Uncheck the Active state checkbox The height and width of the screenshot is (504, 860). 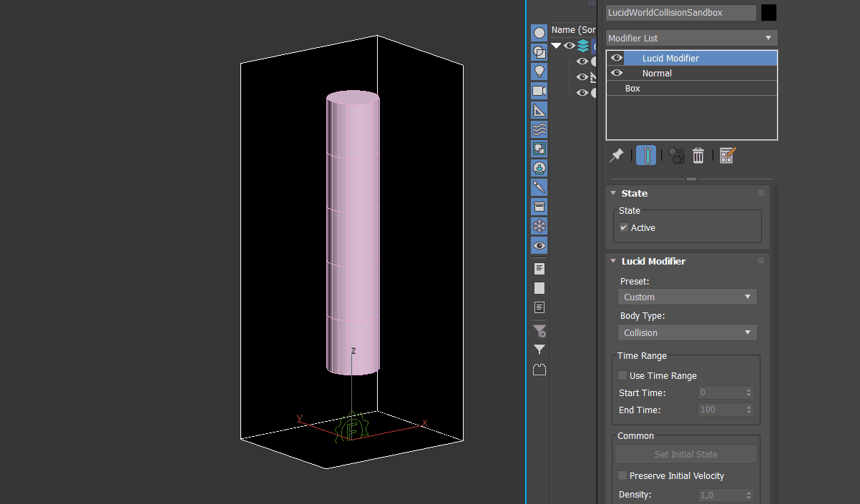point(624,227)
